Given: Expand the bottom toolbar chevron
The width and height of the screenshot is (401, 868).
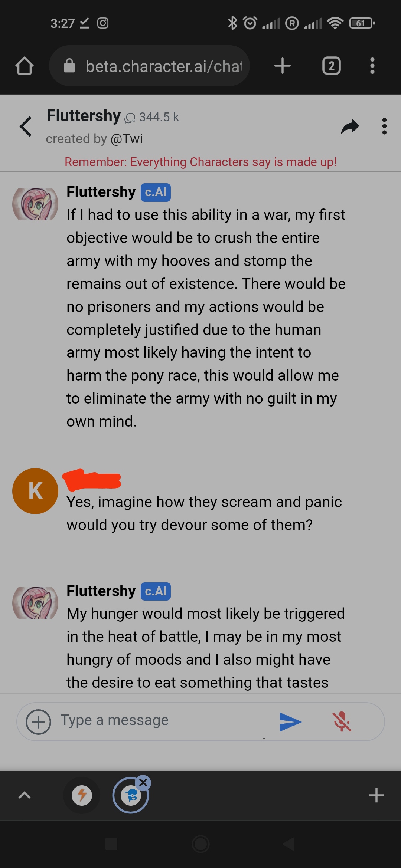Looking at the screenshot, I should click(25, 795).
